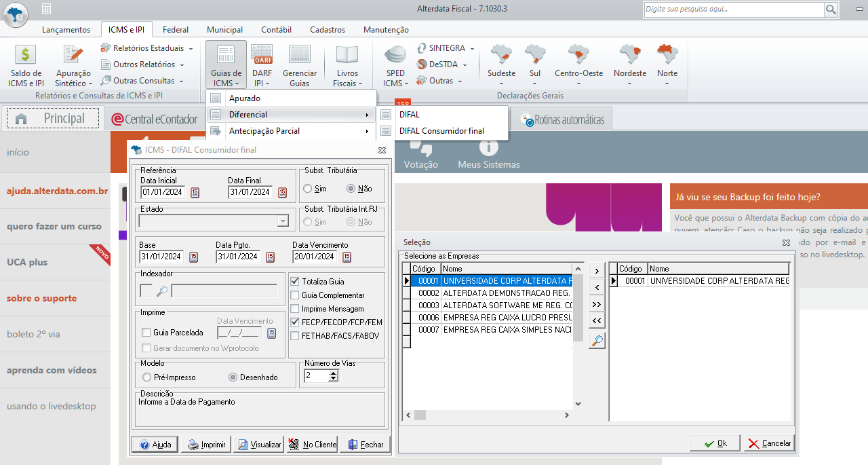Click the search magnifier icon in title bar
The width and height of the screenshot is (868, 465).
(831, 9)
